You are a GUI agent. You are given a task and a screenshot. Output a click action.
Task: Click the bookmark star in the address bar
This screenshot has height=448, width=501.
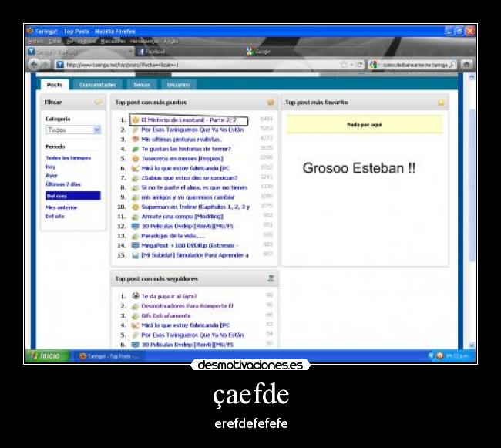coord(344,65)
